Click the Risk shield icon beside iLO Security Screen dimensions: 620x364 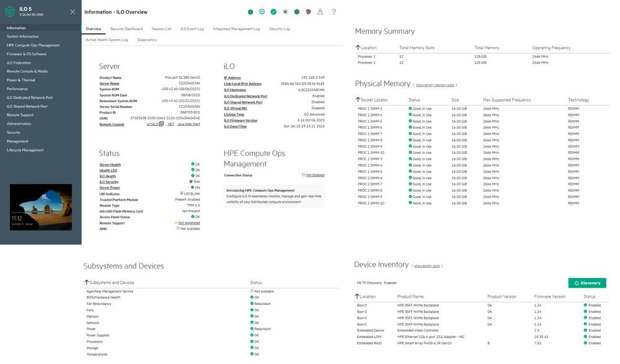(x=191, y=182)
